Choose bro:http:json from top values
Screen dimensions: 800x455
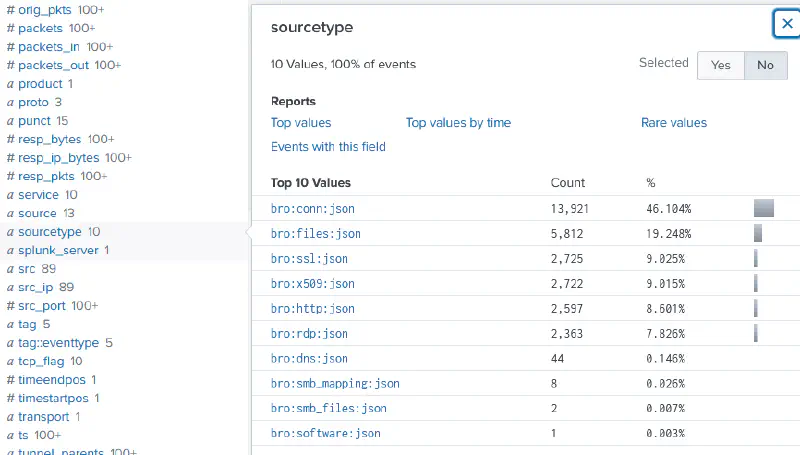(x=312, y=309)
